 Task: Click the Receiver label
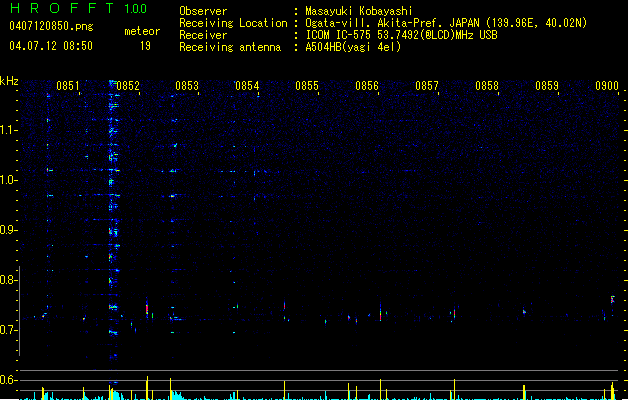[203, 35]
